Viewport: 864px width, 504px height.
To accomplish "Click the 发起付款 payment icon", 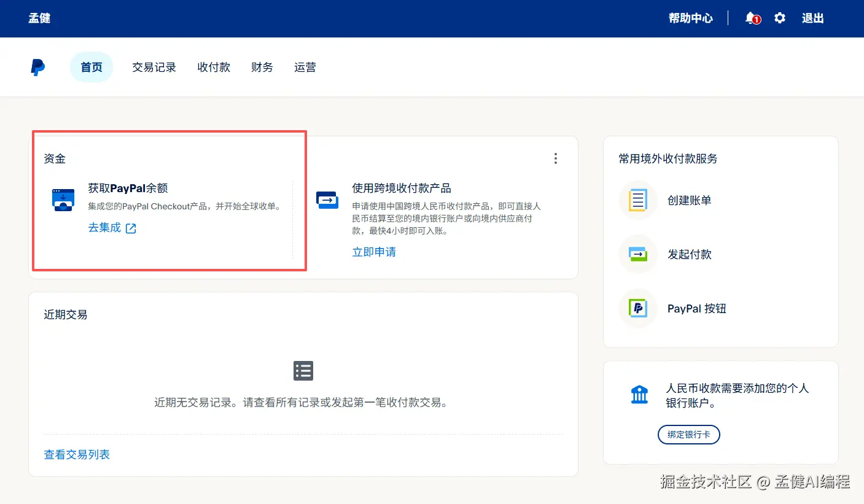I will [638, 254].
